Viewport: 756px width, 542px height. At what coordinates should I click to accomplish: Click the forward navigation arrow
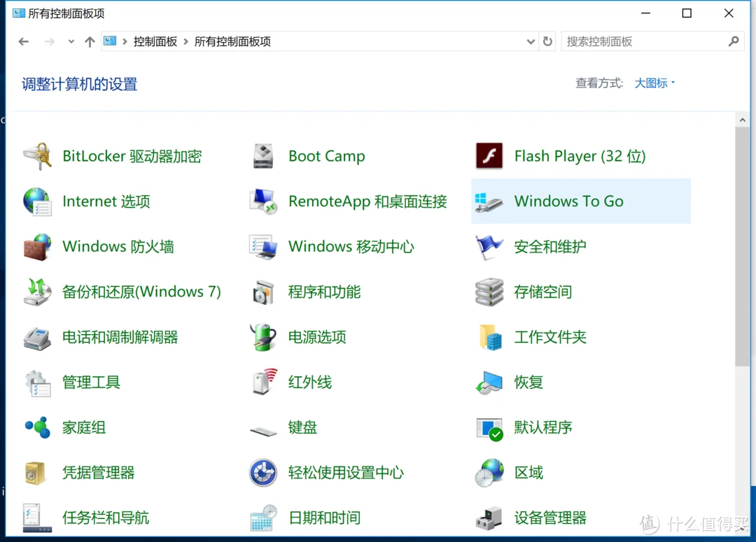(x=49, y=41)
